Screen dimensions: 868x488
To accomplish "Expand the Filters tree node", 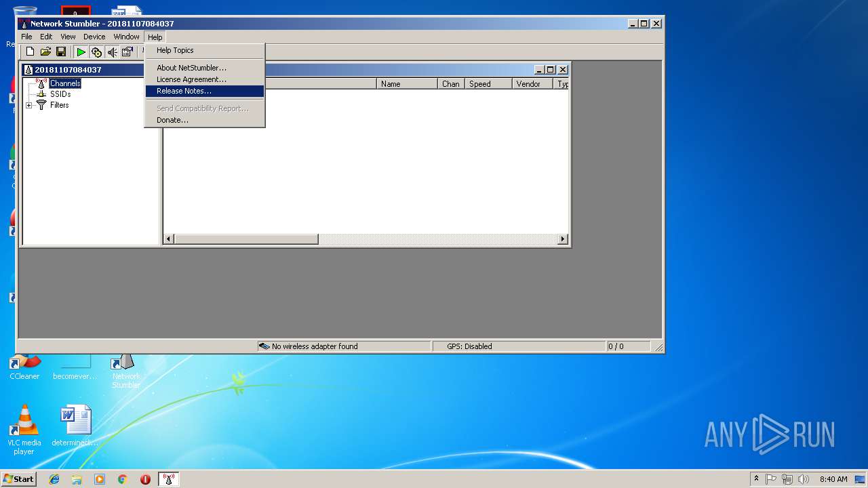I will (x=28, y=105).
